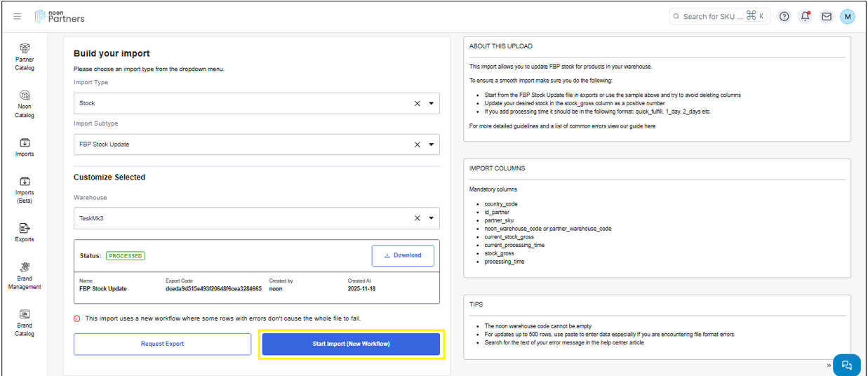Open the mail messages icon

pyautogui.click(x=827, y=16)
